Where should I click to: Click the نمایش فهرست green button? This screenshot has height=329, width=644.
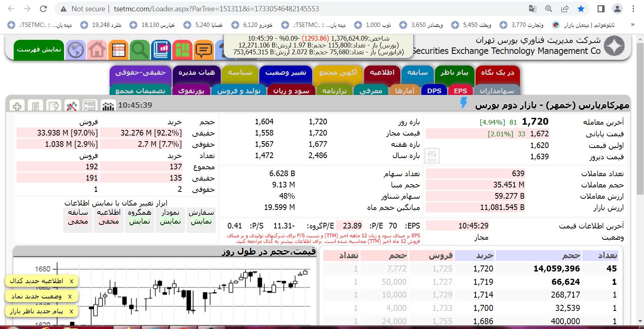click(x=39, y=50)
